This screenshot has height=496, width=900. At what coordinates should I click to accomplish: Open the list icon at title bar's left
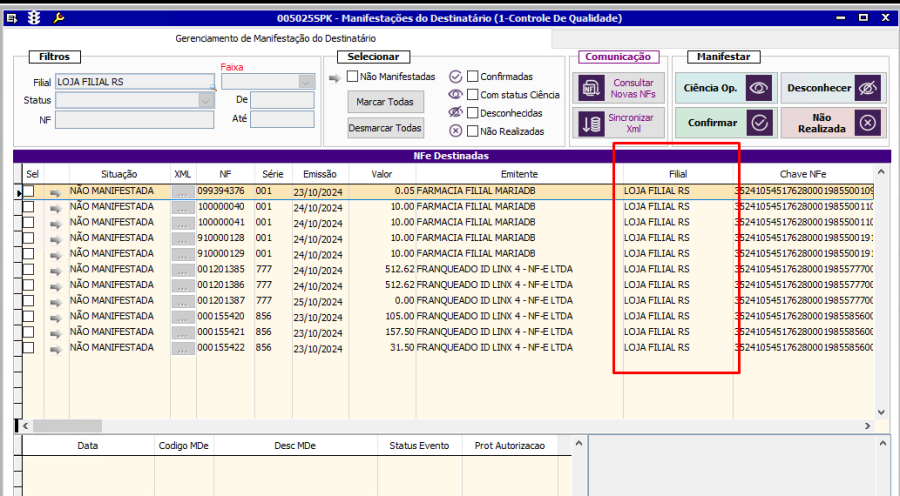point(13,18)
